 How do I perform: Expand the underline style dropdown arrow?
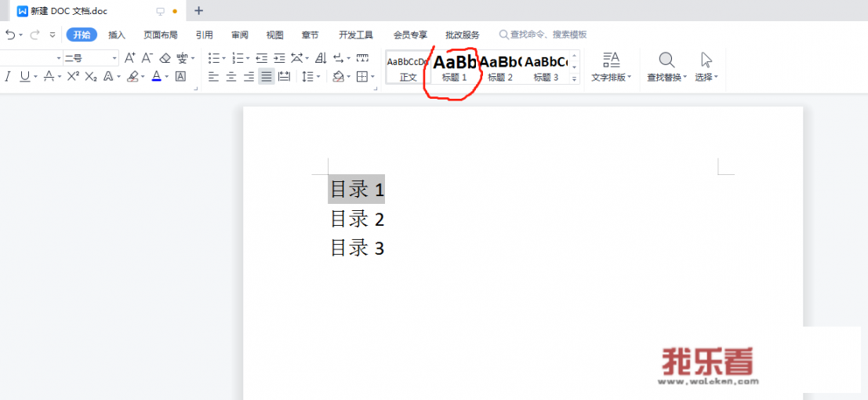35,76
